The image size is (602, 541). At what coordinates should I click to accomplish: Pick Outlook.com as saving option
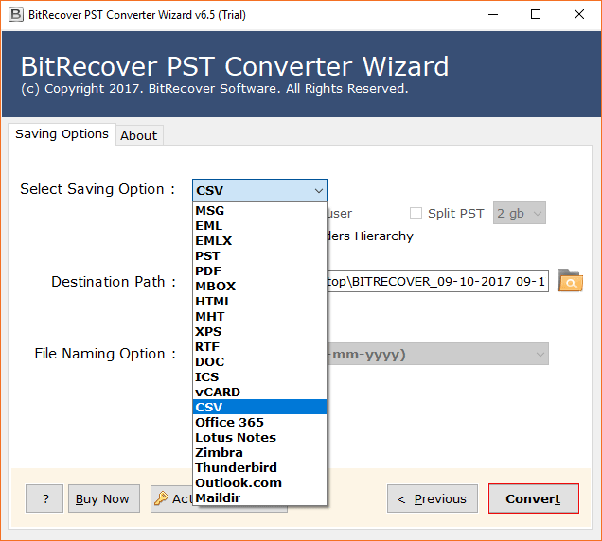pyautogui.click(x=260, y=483)
